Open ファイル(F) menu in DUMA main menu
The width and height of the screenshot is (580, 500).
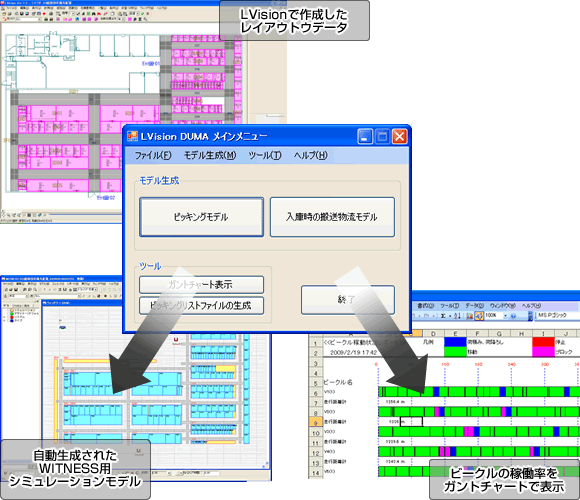point(153,155)
